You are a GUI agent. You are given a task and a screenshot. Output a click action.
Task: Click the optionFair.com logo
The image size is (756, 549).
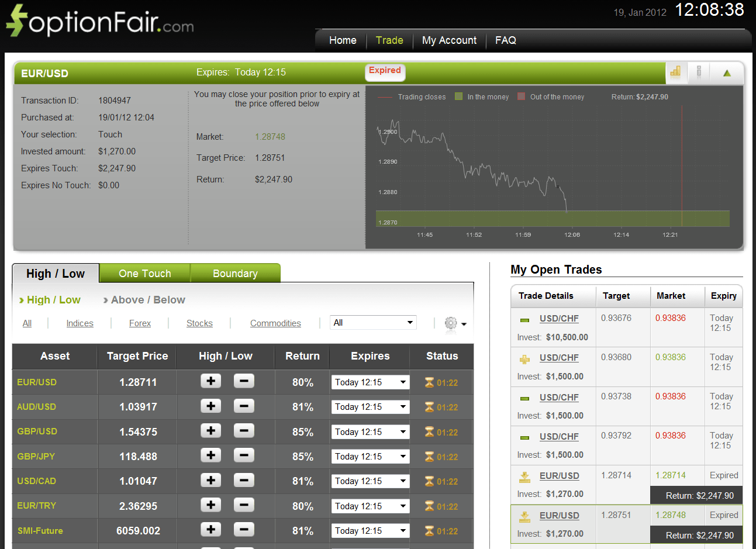pyautogui.click(x=99, y=21)
